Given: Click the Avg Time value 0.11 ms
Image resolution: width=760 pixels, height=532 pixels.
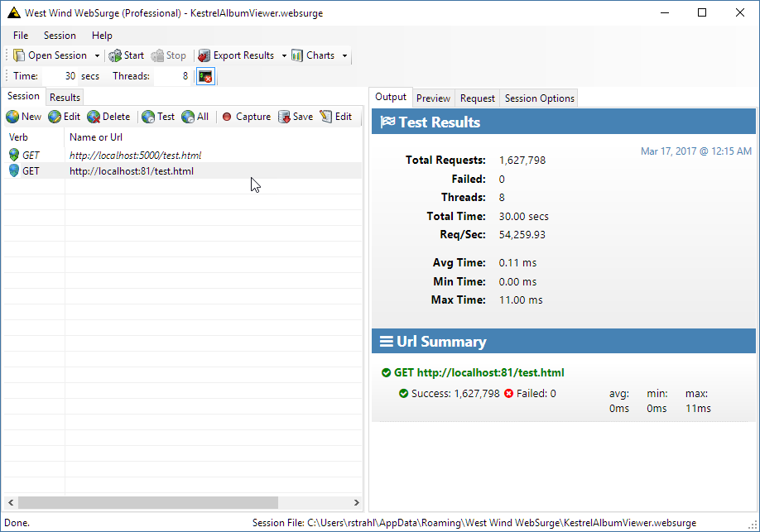Looking at the screenshot, I should (x=517, y=263).
